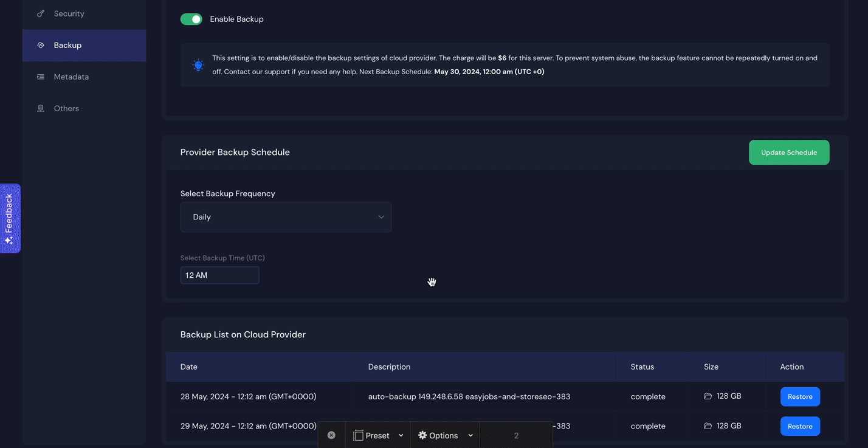Click the Metadata list icon in sidebar
The image size is (868, 448).
point(41,77)
